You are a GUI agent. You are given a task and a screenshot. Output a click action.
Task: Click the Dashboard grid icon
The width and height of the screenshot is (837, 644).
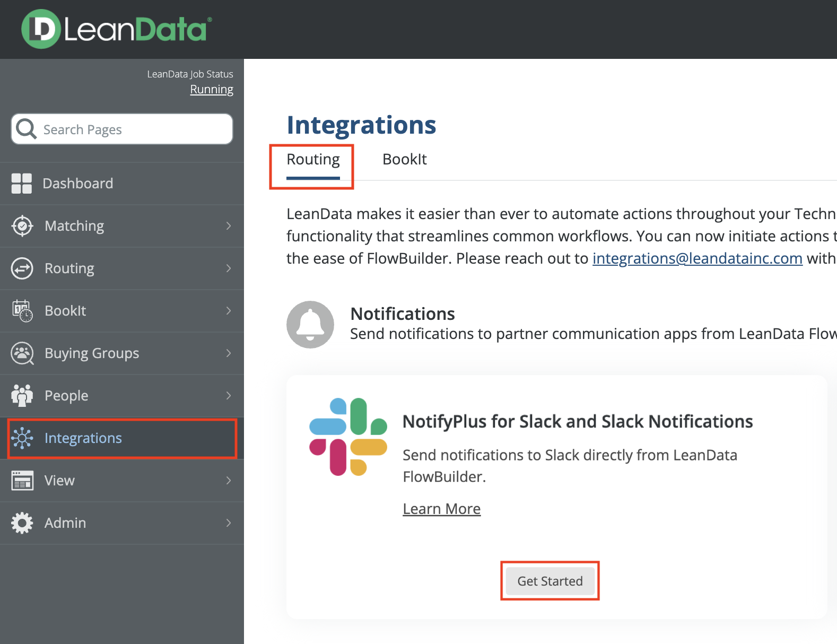coord(22,184)
